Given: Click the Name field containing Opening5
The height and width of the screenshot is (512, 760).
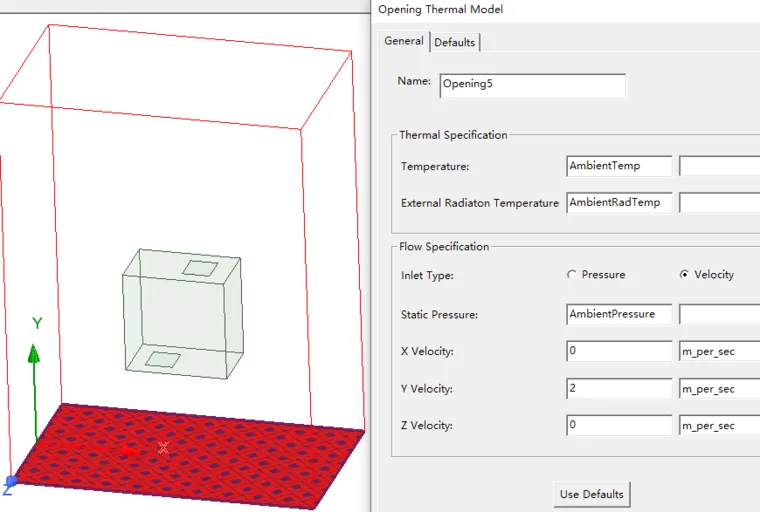Looking at the screenshot, I should tap(532, 85).
